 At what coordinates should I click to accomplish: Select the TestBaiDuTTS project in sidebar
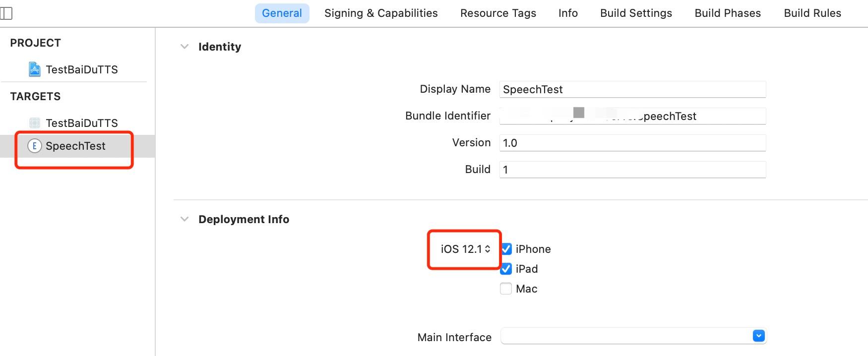point(81,69)
